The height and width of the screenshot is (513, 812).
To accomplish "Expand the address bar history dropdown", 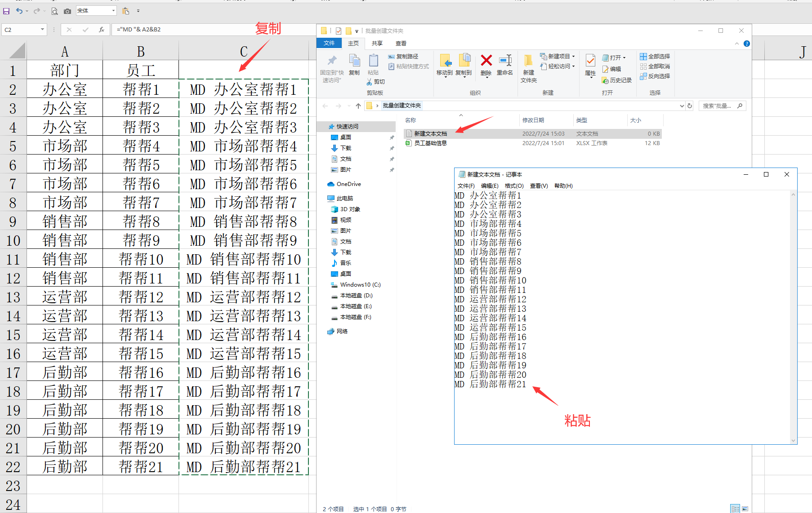I will pyautogui.click(x=682, y=106).
